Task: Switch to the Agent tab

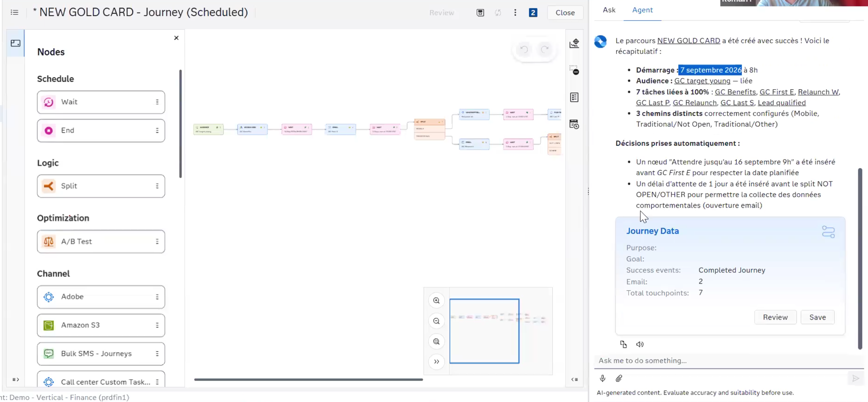Action: point(642,10)
